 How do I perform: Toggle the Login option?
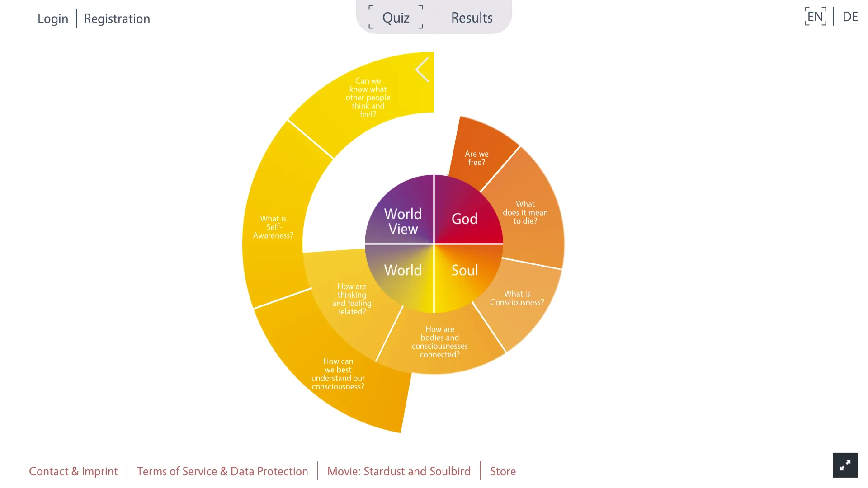click(x=52, y=18)
